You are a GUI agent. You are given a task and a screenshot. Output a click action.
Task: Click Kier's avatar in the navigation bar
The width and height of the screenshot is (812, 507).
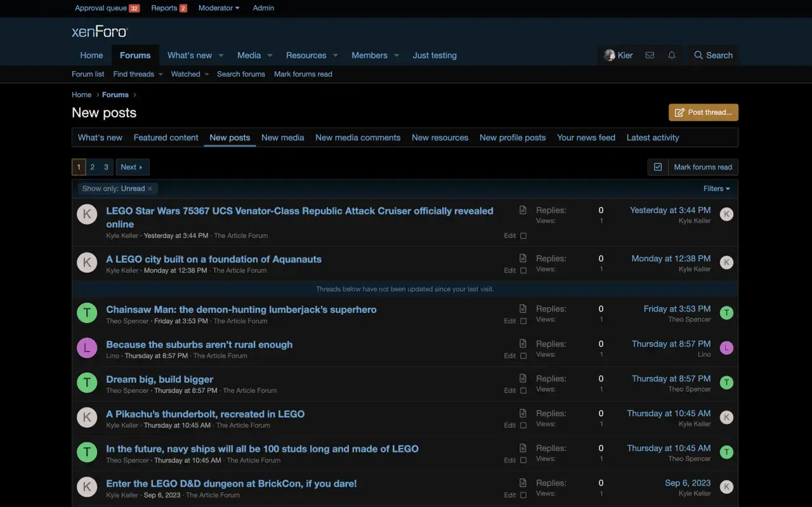point(610,55)
